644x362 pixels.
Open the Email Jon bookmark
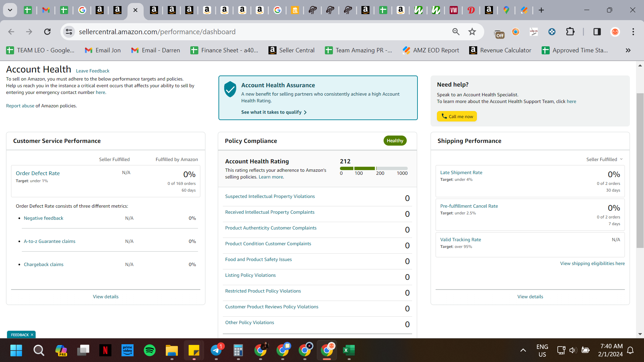[x=103, y=50]
